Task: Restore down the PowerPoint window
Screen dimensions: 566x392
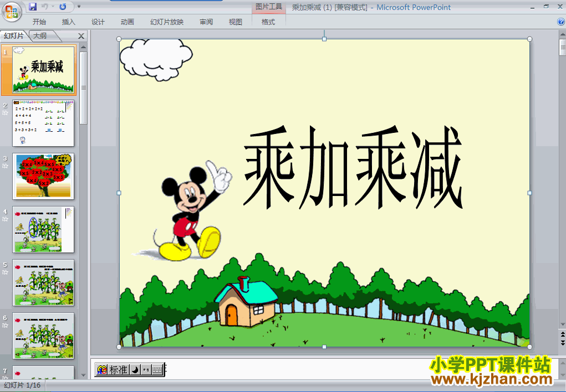Action: click(x=546, y=7)
